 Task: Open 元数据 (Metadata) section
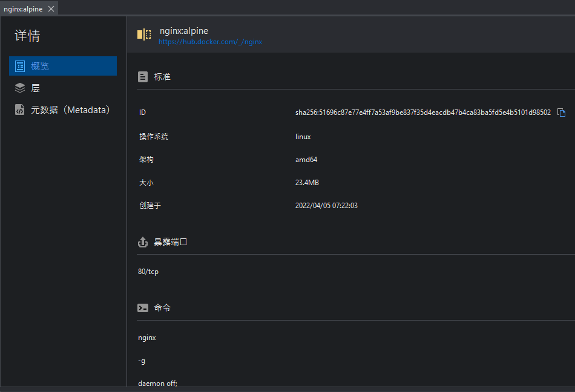(63, 109)
